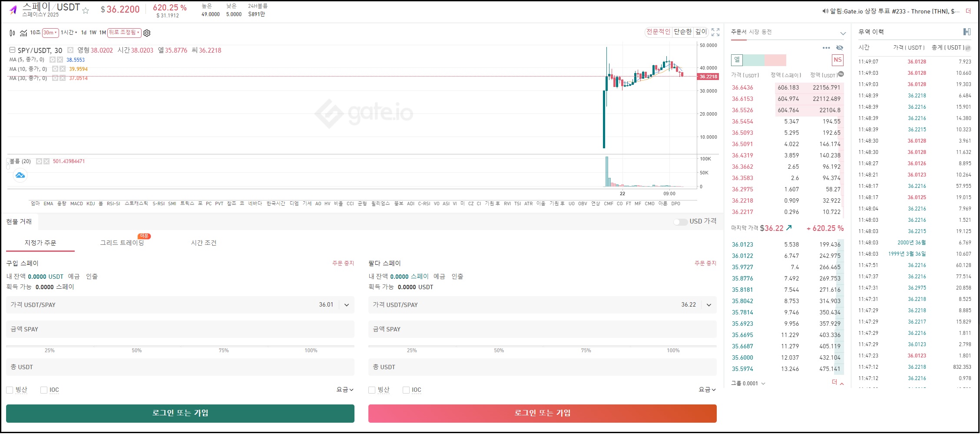This screenshot has width=980, height=434.
Task: Select the 엘 order book view button
Action: [737, 60]
